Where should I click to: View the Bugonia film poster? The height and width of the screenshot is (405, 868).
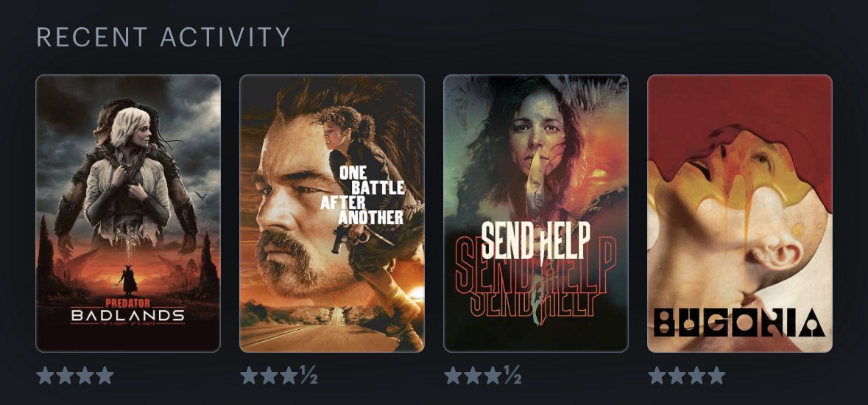click(740, 214)
